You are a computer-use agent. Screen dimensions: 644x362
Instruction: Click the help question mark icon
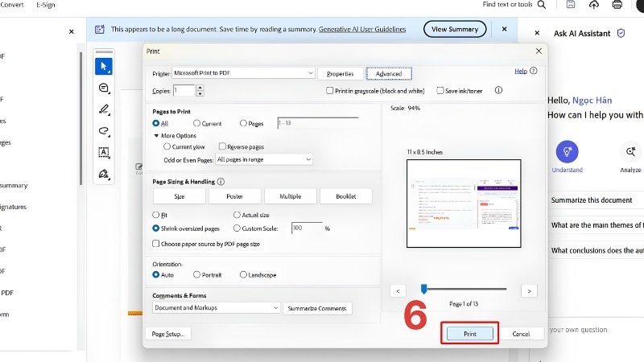pos(533,71)
